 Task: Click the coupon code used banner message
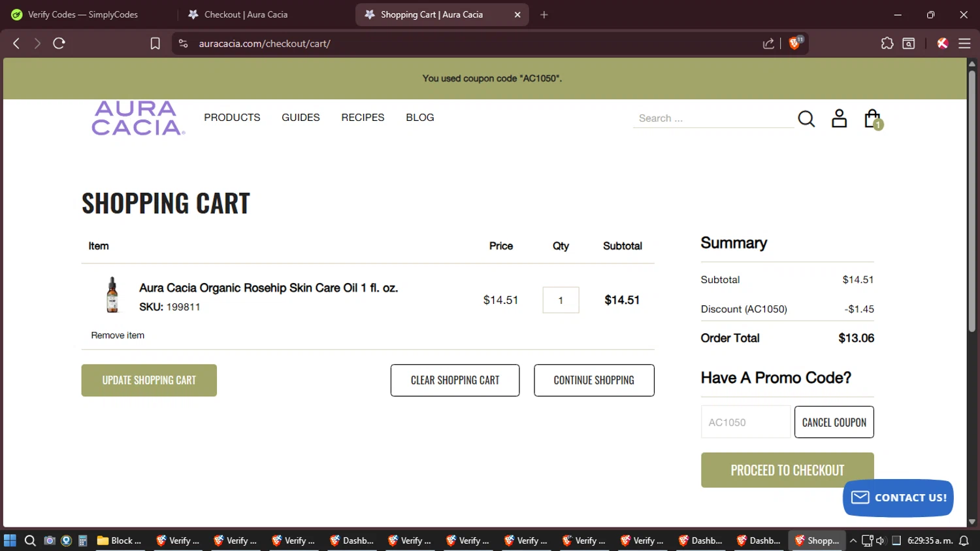coord(492,78)
